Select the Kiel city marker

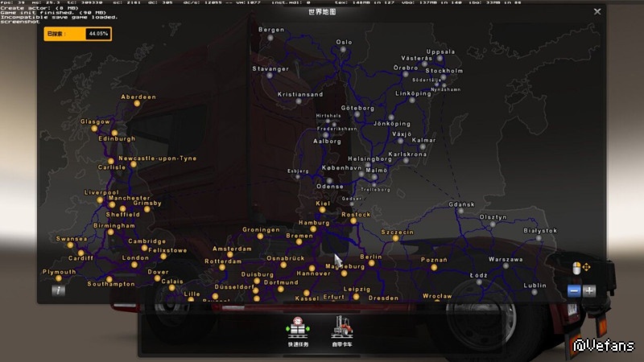point(323,210)
